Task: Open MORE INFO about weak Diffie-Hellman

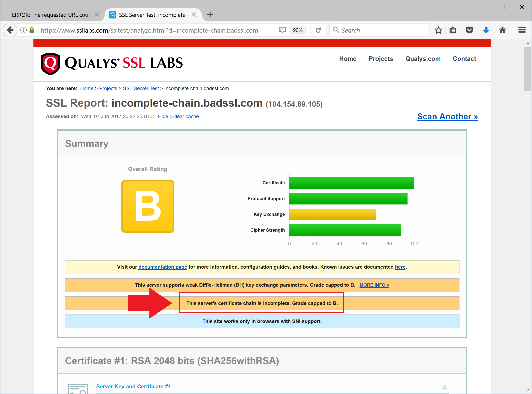Action: point(374,285)
